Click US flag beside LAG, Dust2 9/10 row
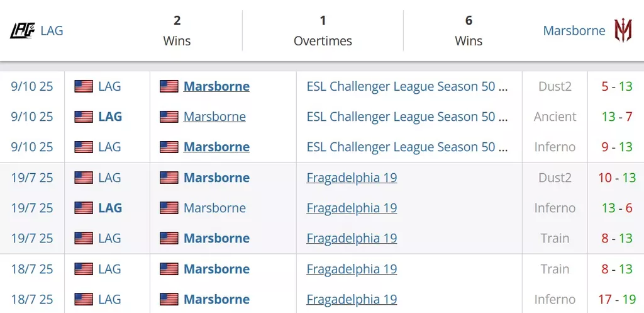Screen dimensions: 644x313 (84, 86)
